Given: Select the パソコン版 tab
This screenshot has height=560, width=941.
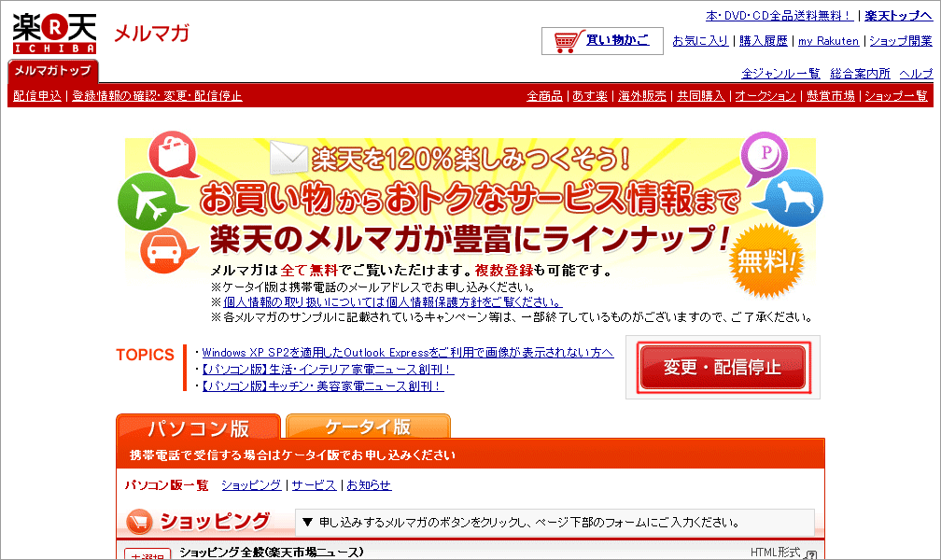Looking at the screenshot, I should click(x=199, y=427).
